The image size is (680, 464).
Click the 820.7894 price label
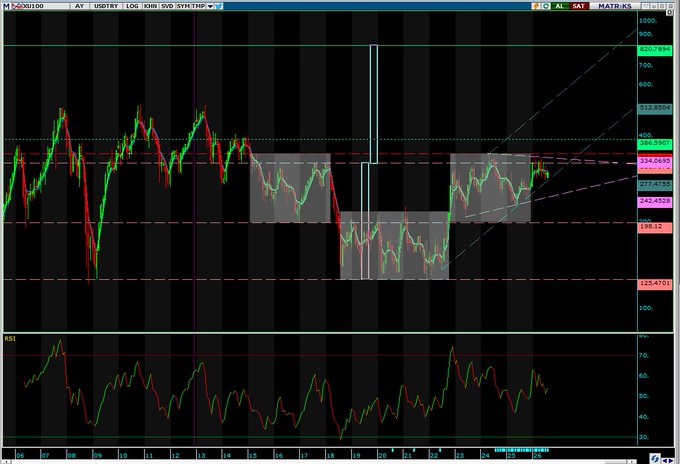[654, 49]
